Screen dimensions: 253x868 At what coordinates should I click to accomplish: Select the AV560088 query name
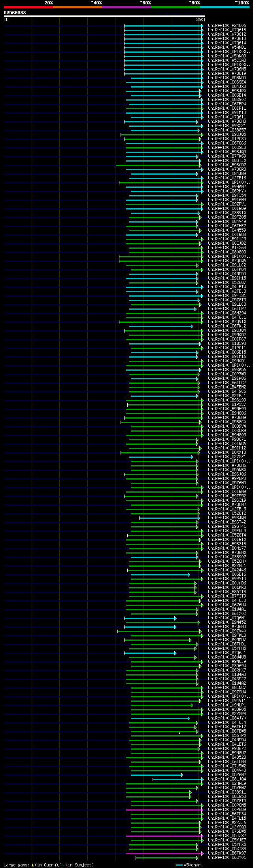15,13
